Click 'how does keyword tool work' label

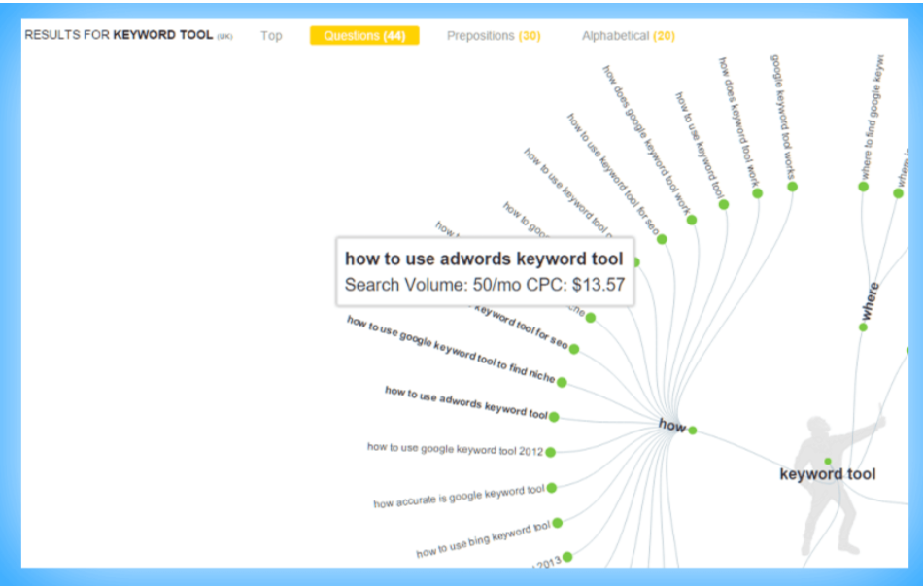click(739, 122)
